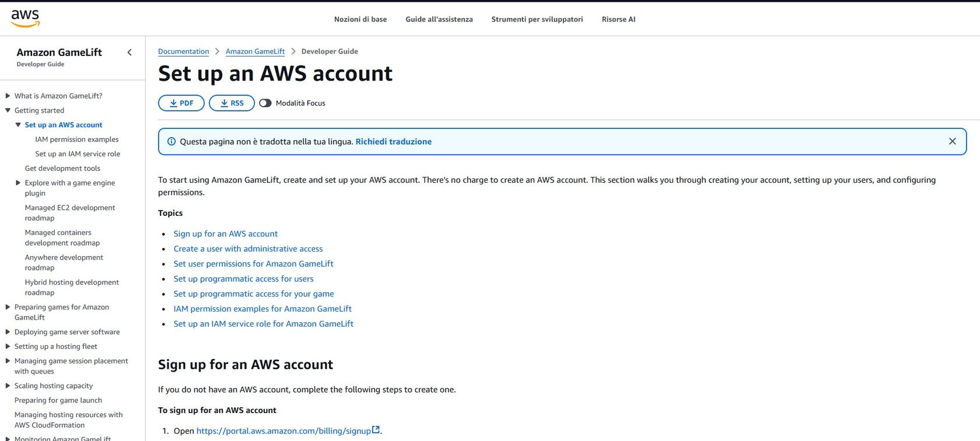Toggle Modalità Focus switch
The height and width of the screenshot is (441, 980).
(265, 103)
